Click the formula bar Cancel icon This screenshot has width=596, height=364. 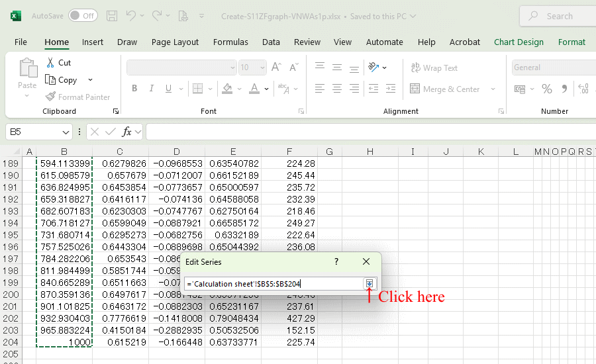click(95, 132)
